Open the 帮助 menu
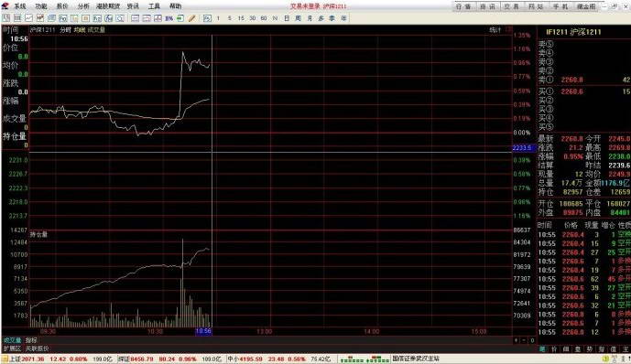 pyautogui.click(x=175, y=6)
